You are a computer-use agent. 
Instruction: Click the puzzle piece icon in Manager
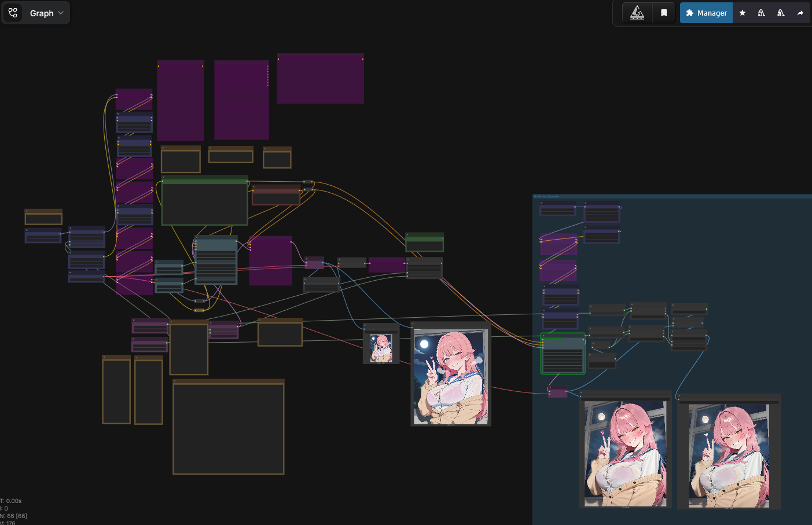[689, 13]
